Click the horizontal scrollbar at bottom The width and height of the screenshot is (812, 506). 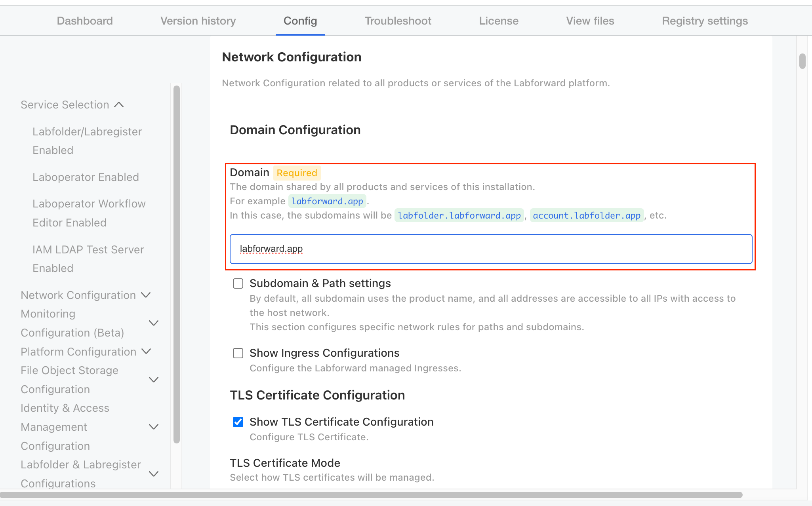point(371,495)
